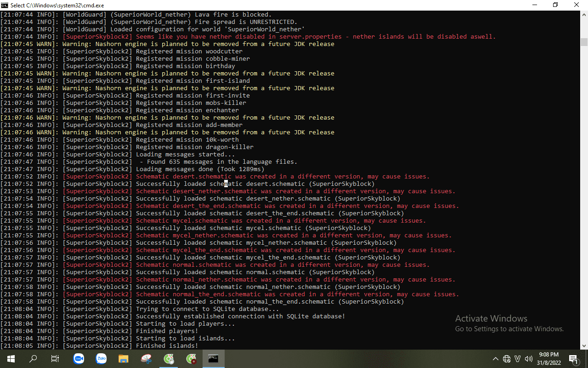Click 'Successfully loaded schematic mycel_the_end.schematic' line
The height and width of the screenshot is (368, 588).
click(200, 258)
